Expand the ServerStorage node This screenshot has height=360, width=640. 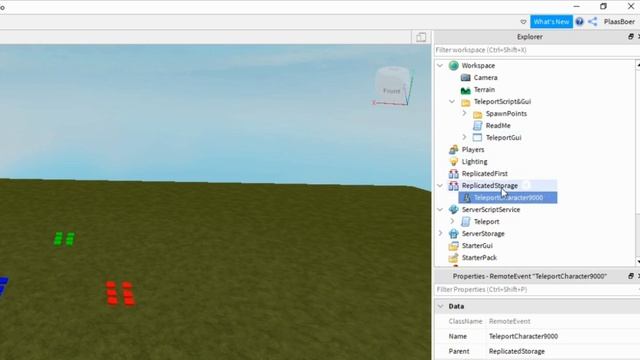(440, 233)
